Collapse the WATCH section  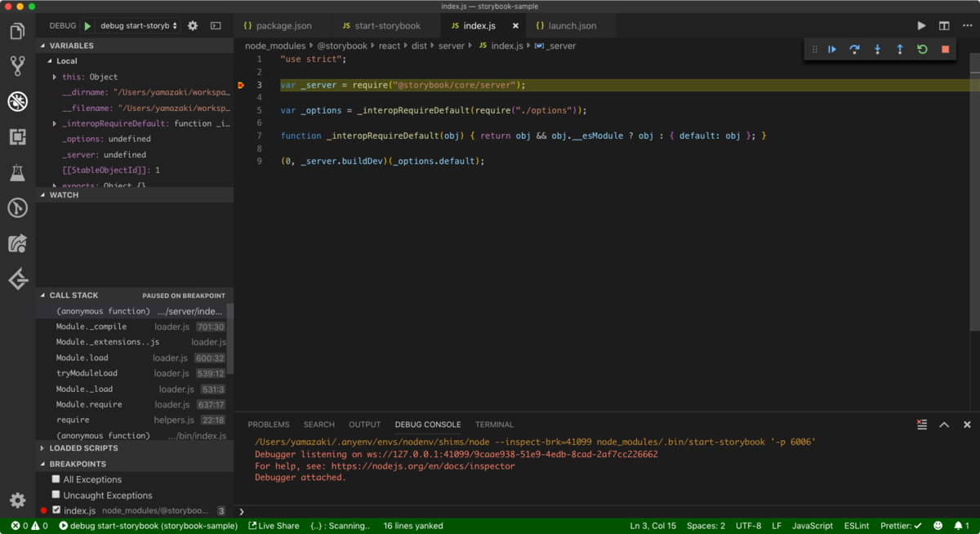pos(135,195)
